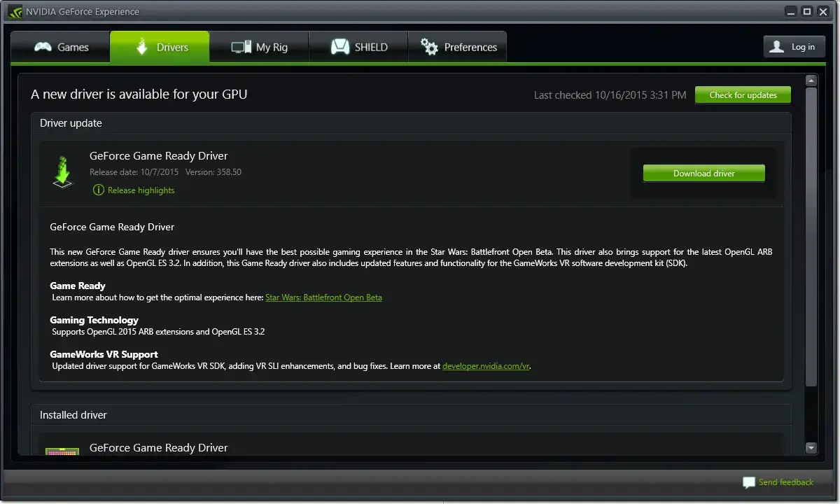Image resolution: width=840 pixels, height=504 pixels.
Task: Minimize the GeForce Experience window
Action: pyautogui.click(x=790, y=10)
